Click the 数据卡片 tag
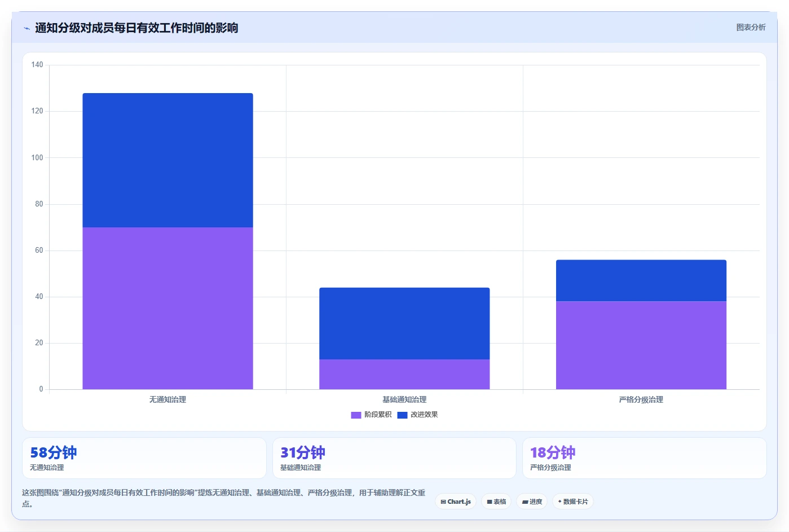 pyautogui.click(x=573, y=502)
